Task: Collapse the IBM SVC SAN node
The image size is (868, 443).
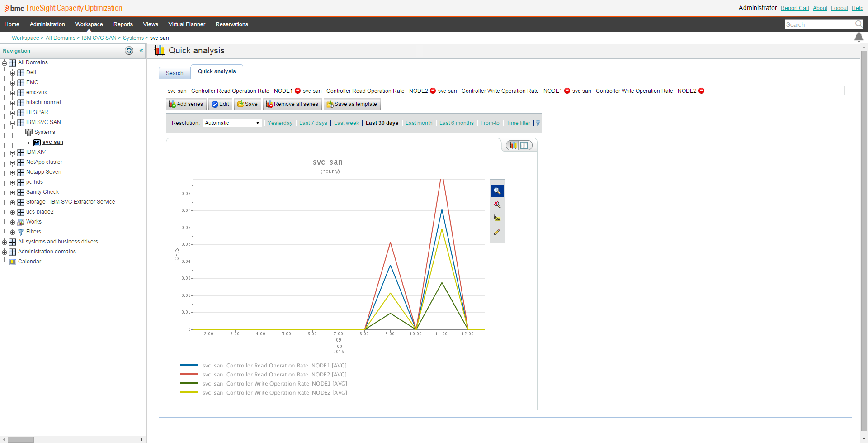Action: (x=13, y=123)
